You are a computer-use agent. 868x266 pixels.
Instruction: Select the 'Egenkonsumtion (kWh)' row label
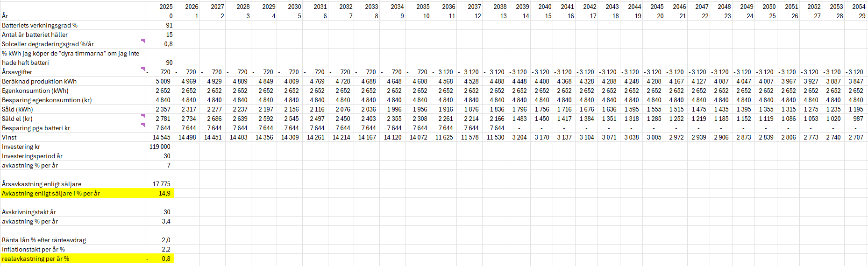tap(35, 91)
